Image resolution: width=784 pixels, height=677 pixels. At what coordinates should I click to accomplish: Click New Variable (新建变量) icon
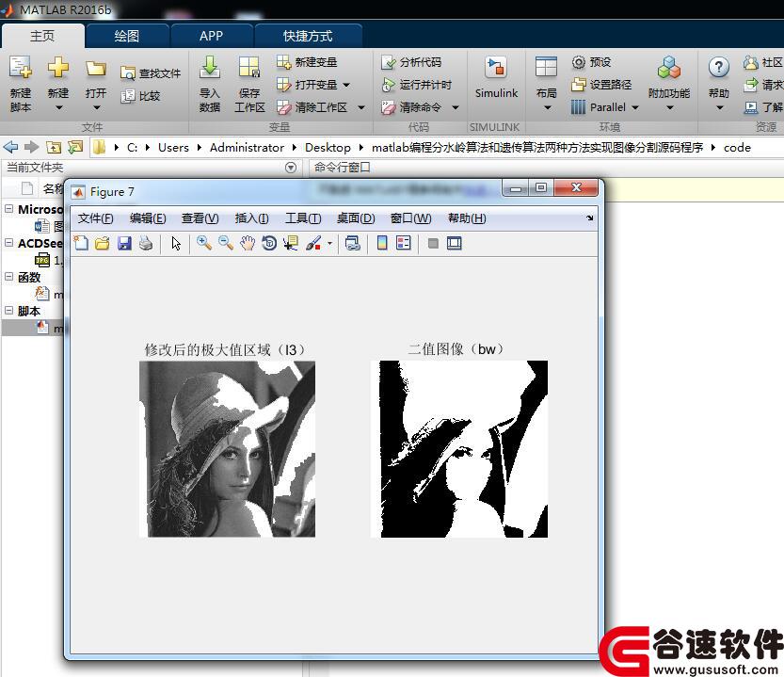click(283, 62)
